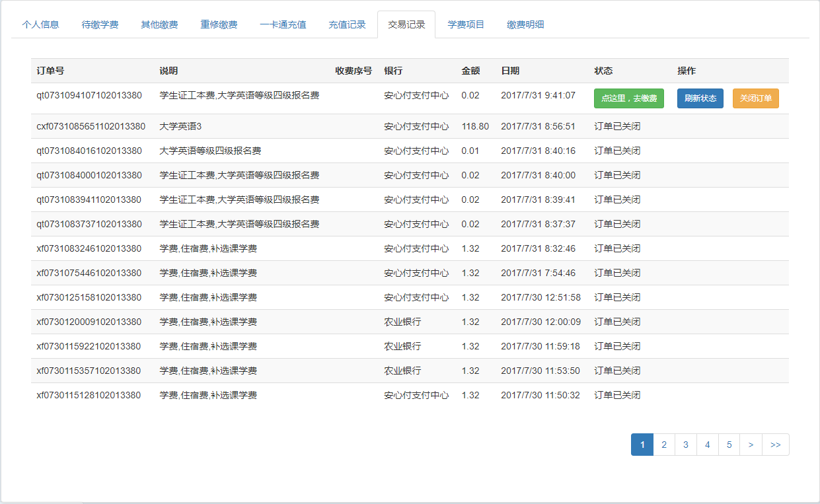Open the 待缴学费 tab
Image resolution: width=820 pixels, height=504 pixels.
tap(100, 24)
